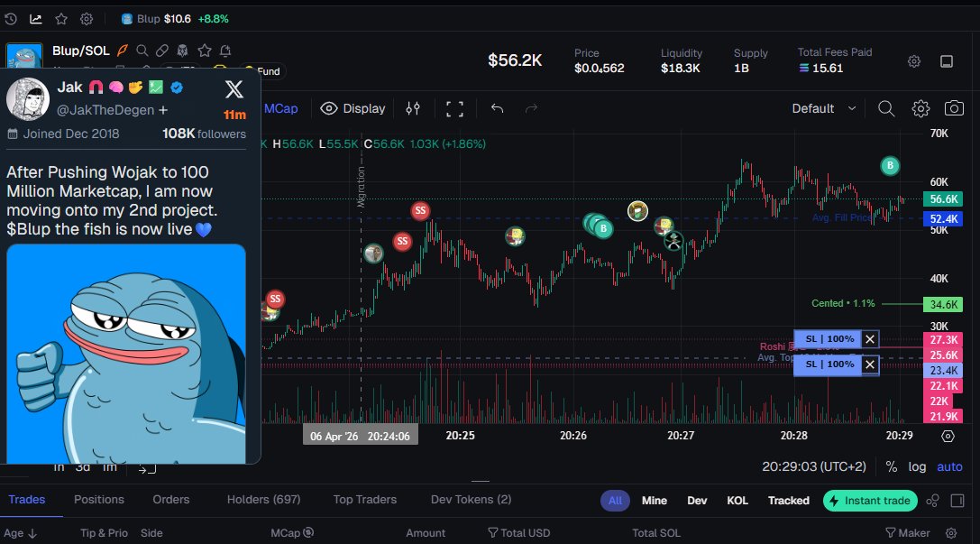The width and height of the screenshot is (980, 544).
Task: Filter trades by KOL
Action: 737,500
